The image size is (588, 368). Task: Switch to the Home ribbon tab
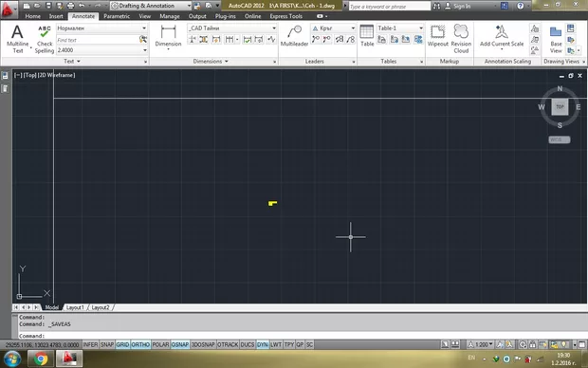[x=32, y=16]
